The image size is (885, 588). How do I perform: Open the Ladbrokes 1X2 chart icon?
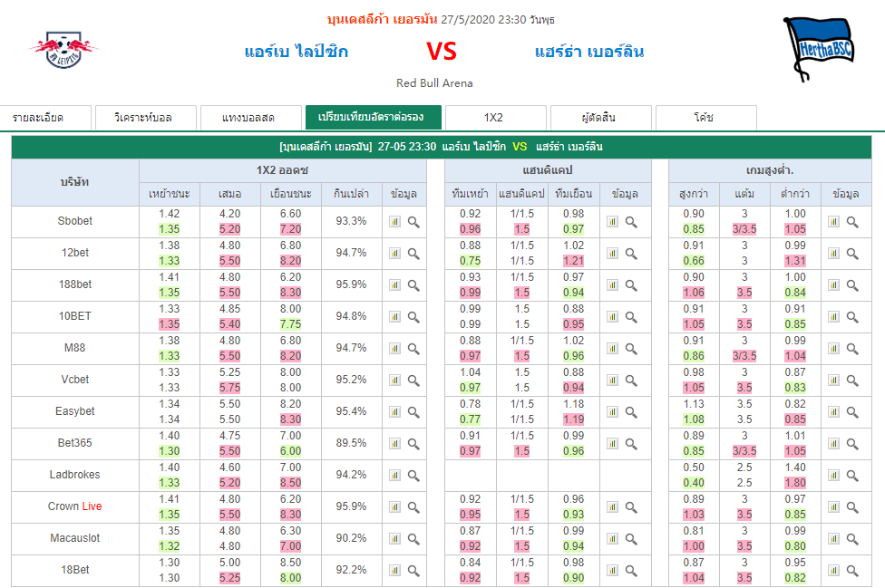[394, 476]
